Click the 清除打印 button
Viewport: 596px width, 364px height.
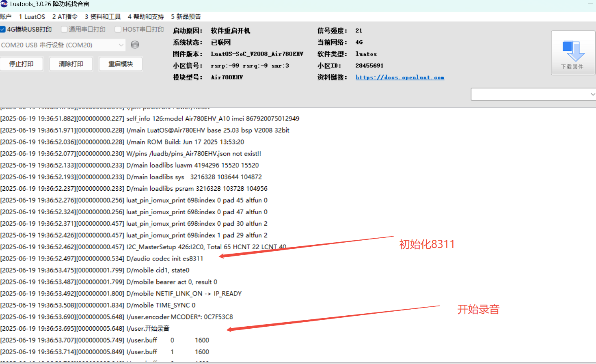click(x=71, y=64)
